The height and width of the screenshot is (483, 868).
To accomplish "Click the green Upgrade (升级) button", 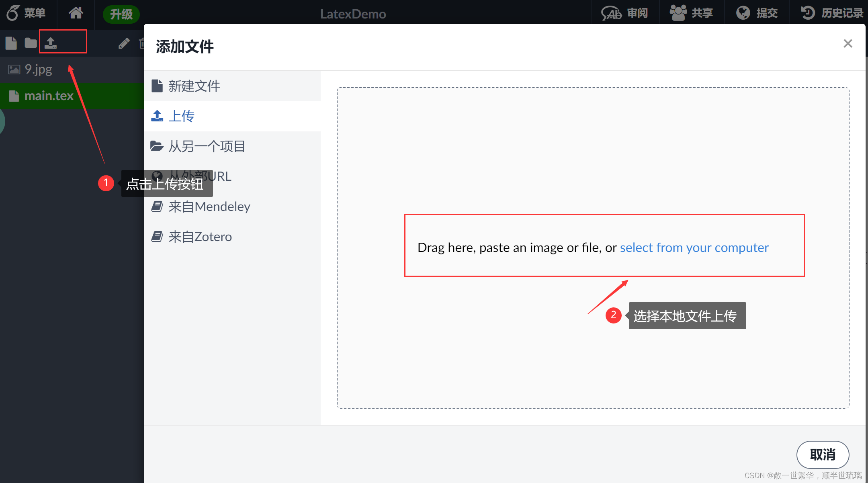I will point(121,14).
